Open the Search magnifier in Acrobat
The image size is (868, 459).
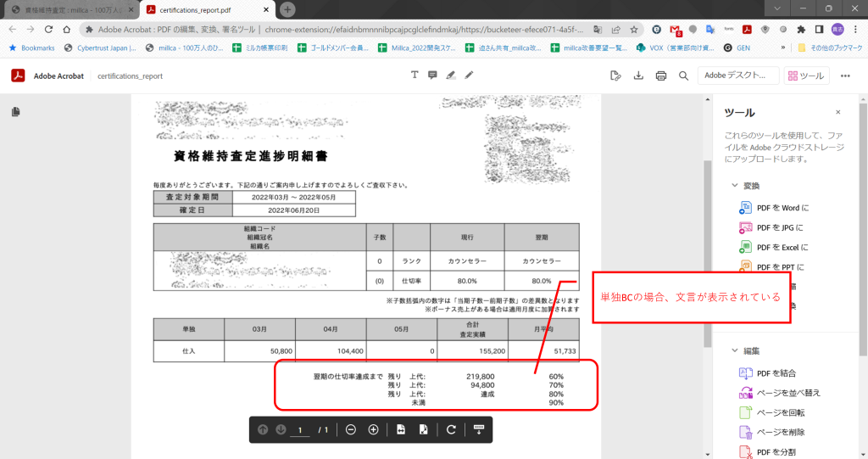[683, 76]
